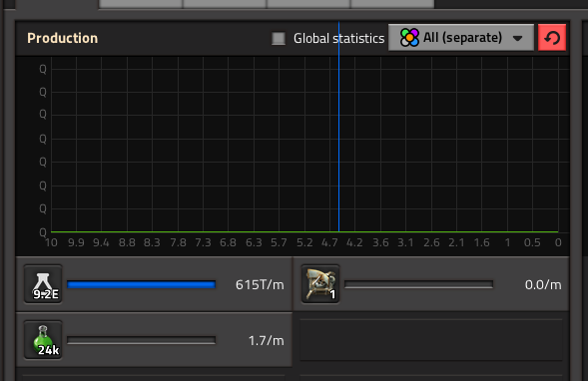Click the 0.0/m rate value

pos(543,284)
